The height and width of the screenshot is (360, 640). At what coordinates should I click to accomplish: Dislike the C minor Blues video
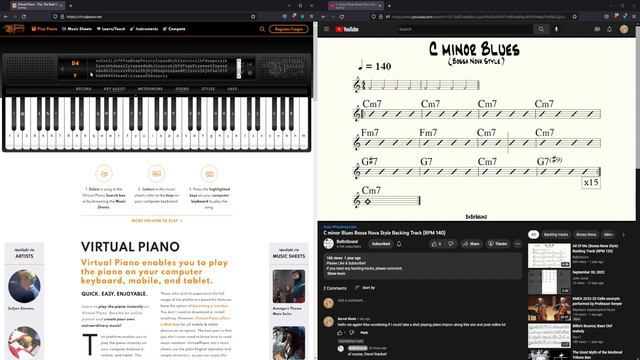click(451, 244)
